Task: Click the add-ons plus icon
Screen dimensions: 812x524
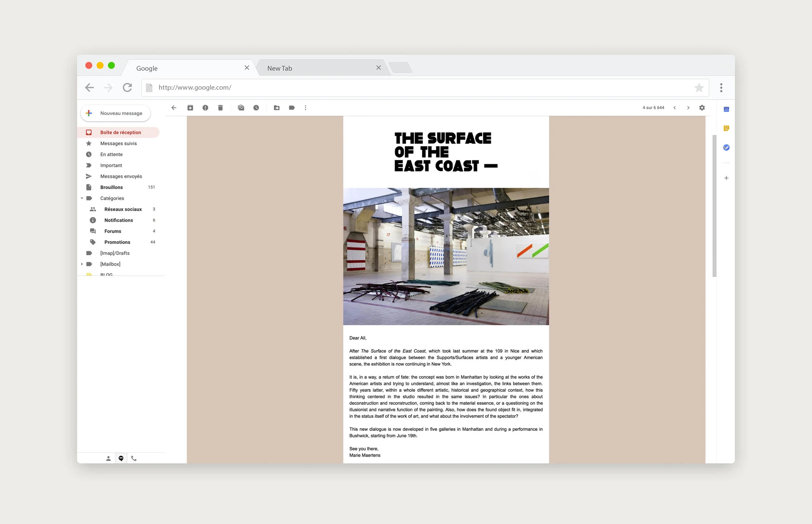Action: click(x=726, y=178)
